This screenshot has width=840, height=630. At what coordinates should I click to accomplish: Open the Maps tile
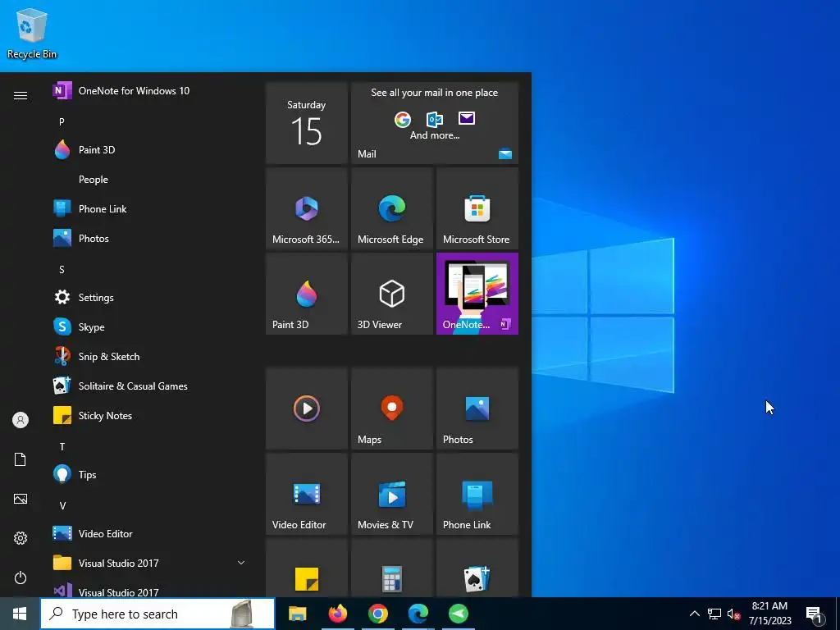(x=392, y=409)
